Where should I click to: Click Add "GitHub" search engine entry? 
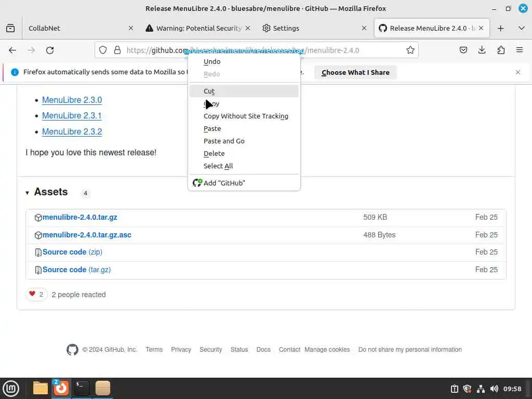coord(244,183)
